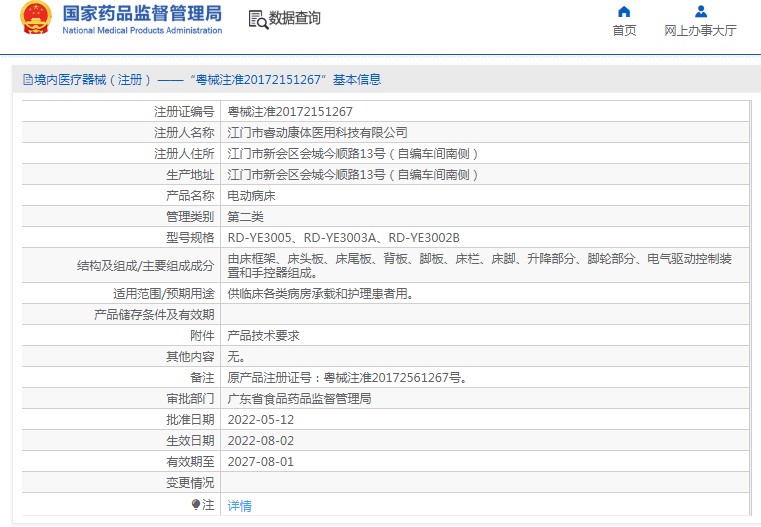
Task: Open the 数据查询 search icon
Action: [x=258, y=19]
